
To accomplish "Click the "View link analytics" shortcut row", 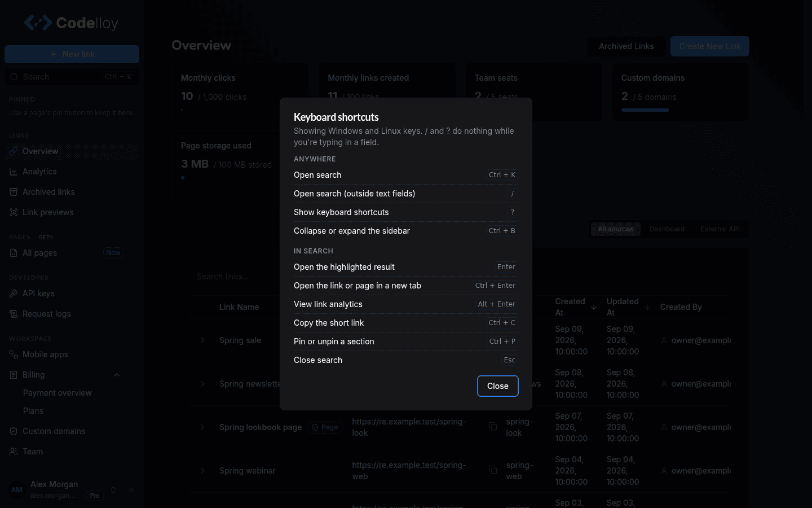I will [405, 304].
